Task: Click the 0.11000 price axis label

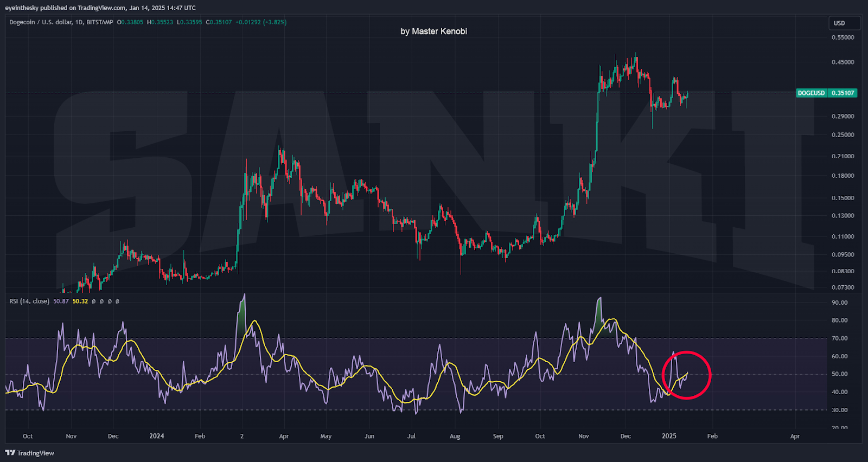Action: (843, 236)
